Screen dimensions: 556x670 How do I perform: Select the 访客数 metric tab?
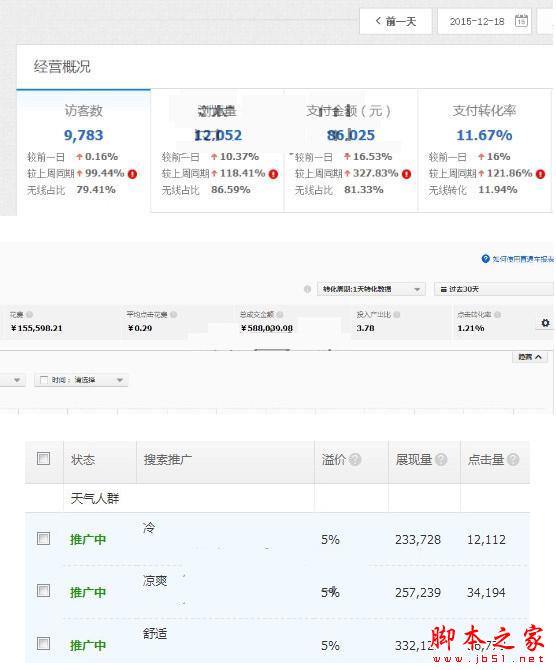click(x=84, y=150)
